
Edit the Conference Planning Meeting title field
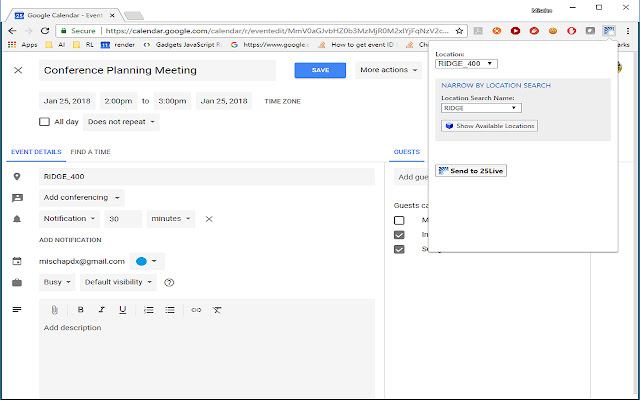[158, 70]
